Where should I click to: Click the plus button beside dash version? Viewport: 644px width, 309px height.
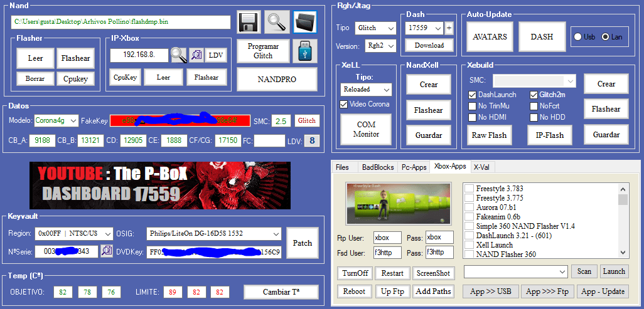coord(449,28)
